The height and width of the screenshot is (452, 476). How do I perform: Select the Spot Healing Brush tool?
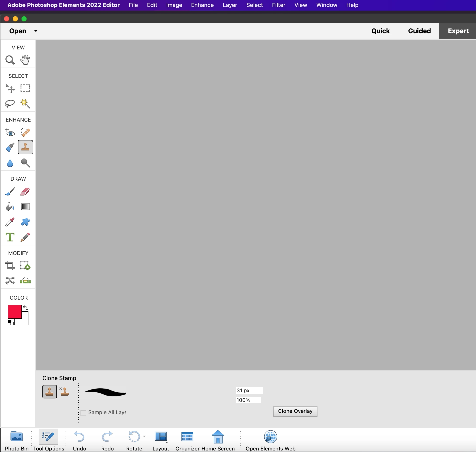[x=25, y=132]
